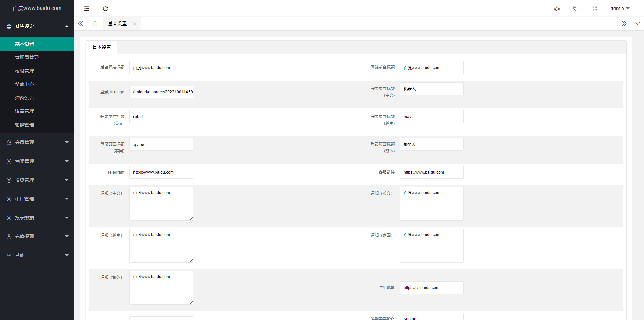Close the 基本设置 page tab
644x320 pixels.
coord(135,24)
